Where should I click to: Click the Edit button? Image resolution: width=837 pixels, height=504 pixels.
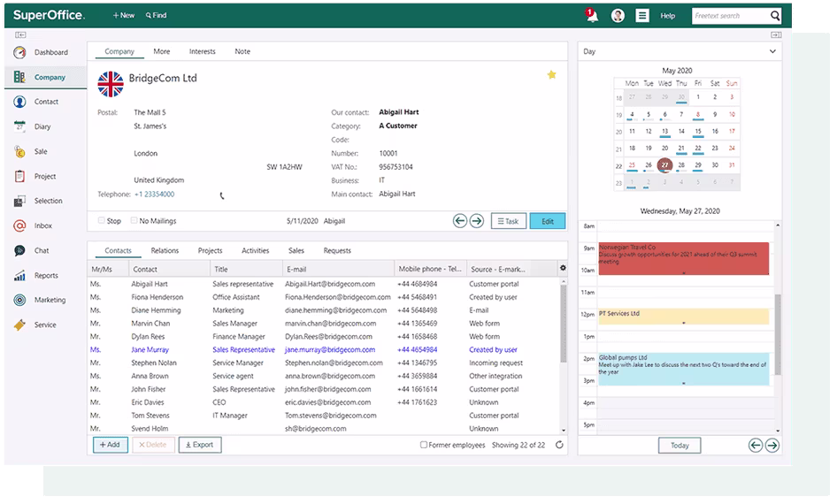(548, 221)
